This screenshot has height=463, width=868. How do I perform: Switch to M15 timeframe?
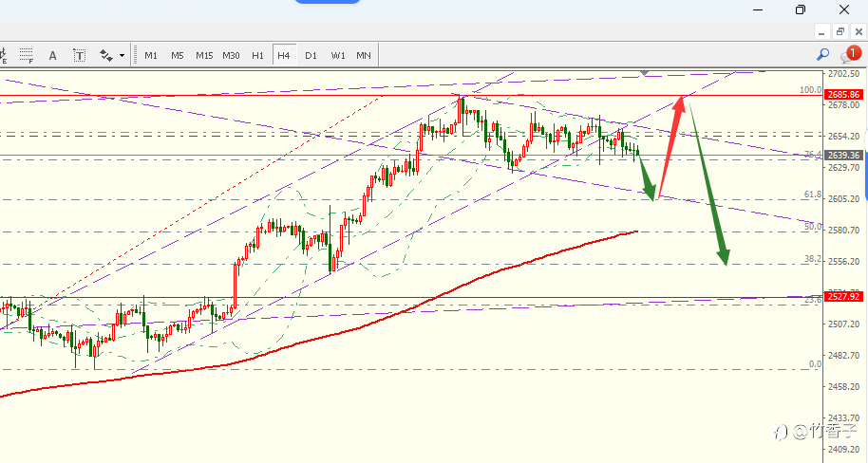tap(204, 55)
